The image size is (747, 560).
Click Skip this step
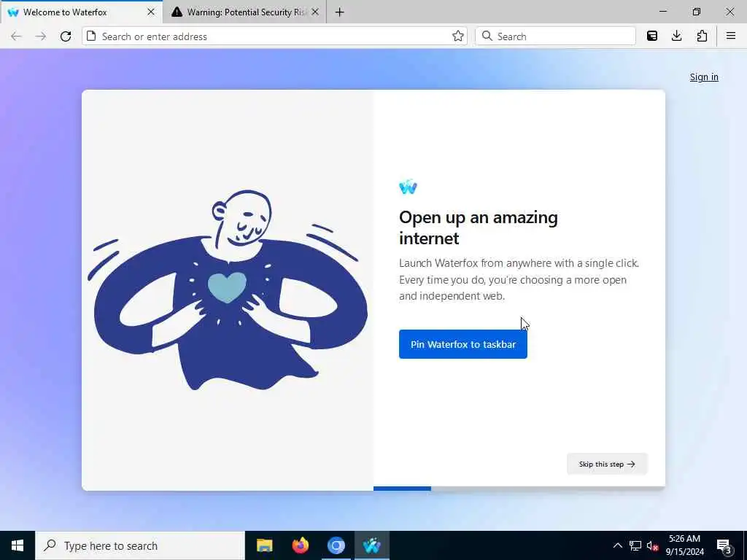tap(607, 464)
